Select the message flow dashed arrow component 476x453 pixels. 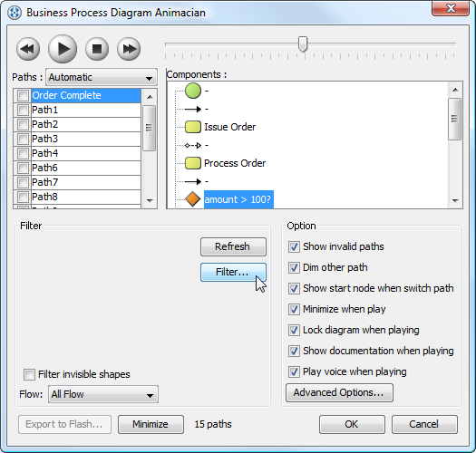click(x=193, y=145)
